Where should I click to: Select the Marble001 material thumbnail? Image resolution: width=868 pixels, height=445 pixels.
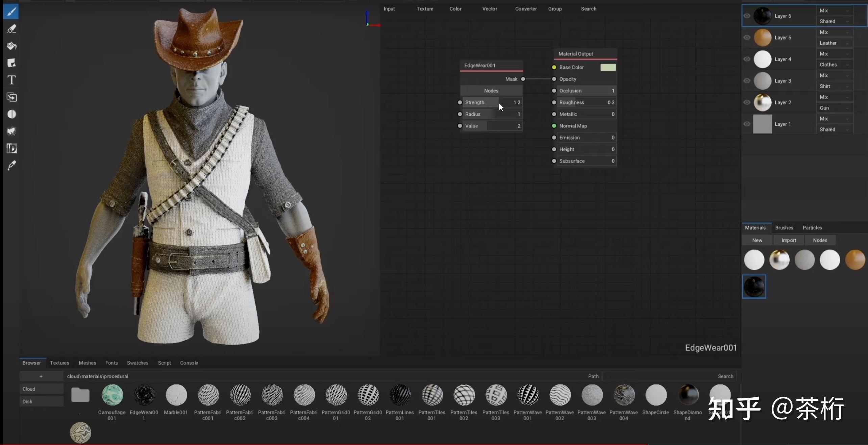point(176,395)
